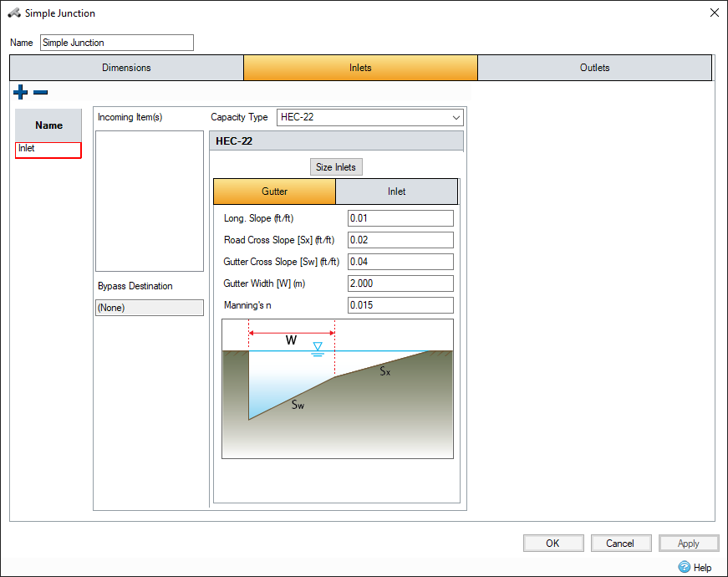Click the Size Inlets button
The height and width of the screenshot is (577, 728).
pyautogui.click(x=336, y=166)
